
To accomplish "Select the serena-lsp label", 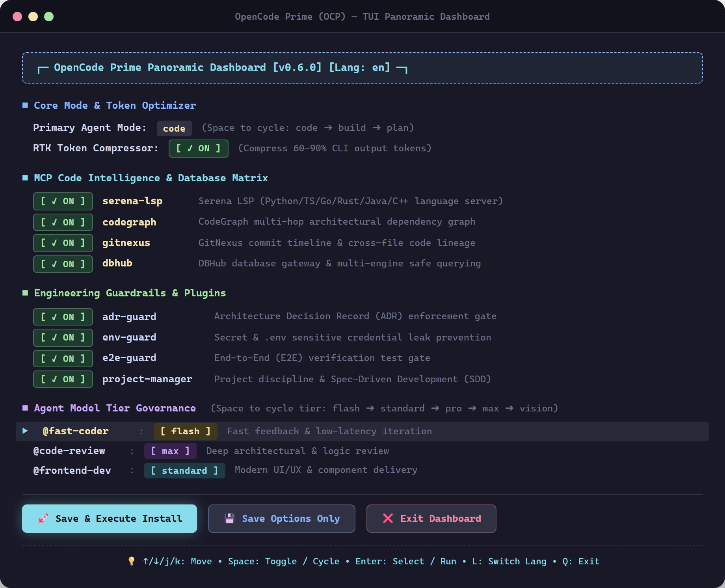I will 132,201.
